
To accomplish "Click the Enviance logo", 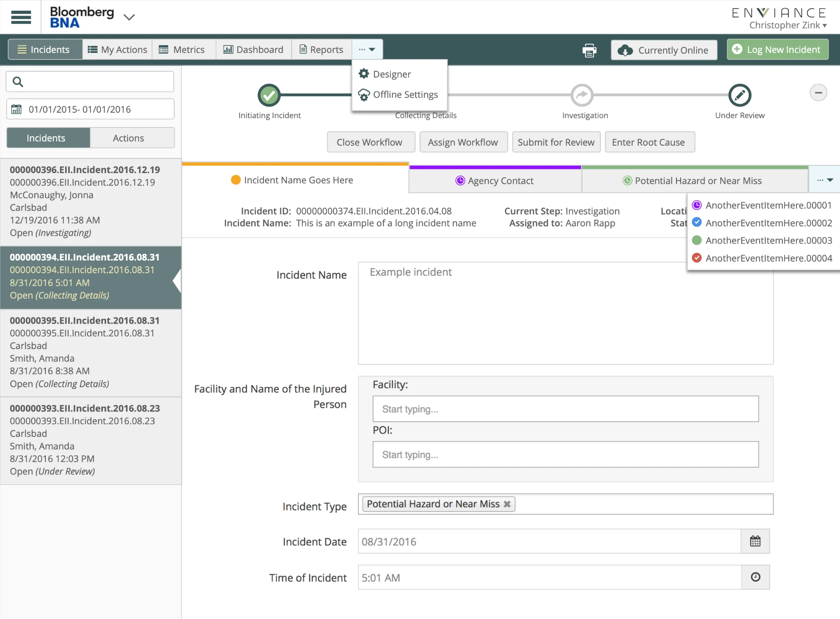I will tap(779, 13).
